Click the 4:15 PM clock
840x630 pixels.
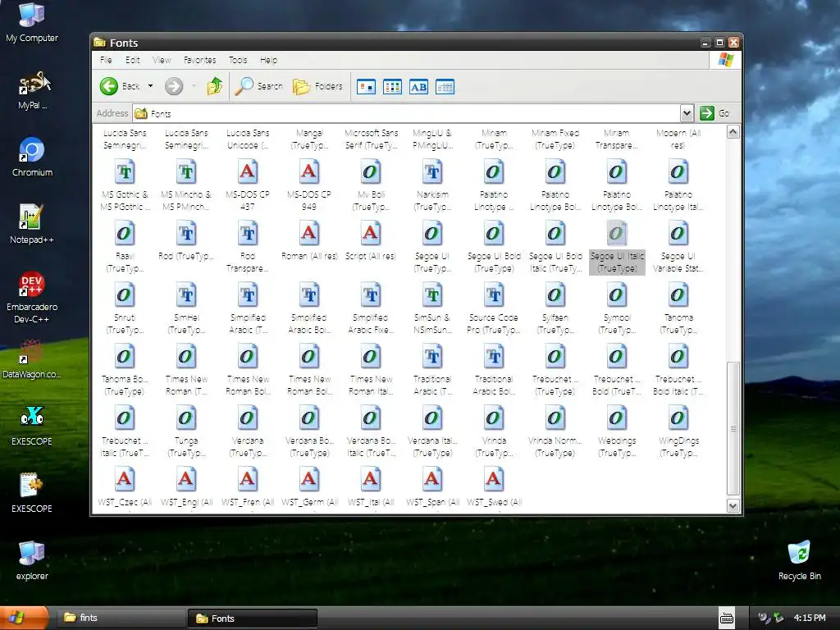810,618
